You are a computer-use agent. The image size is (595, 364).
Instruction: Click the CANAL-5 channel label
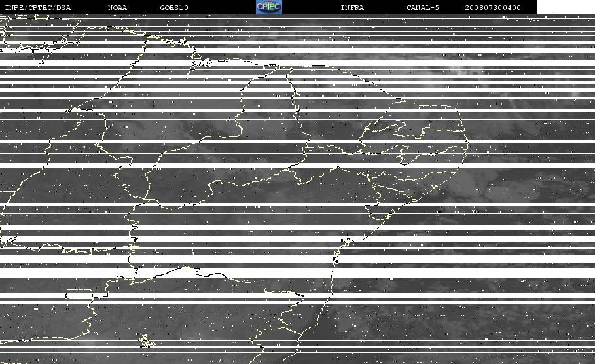(423, 8)
